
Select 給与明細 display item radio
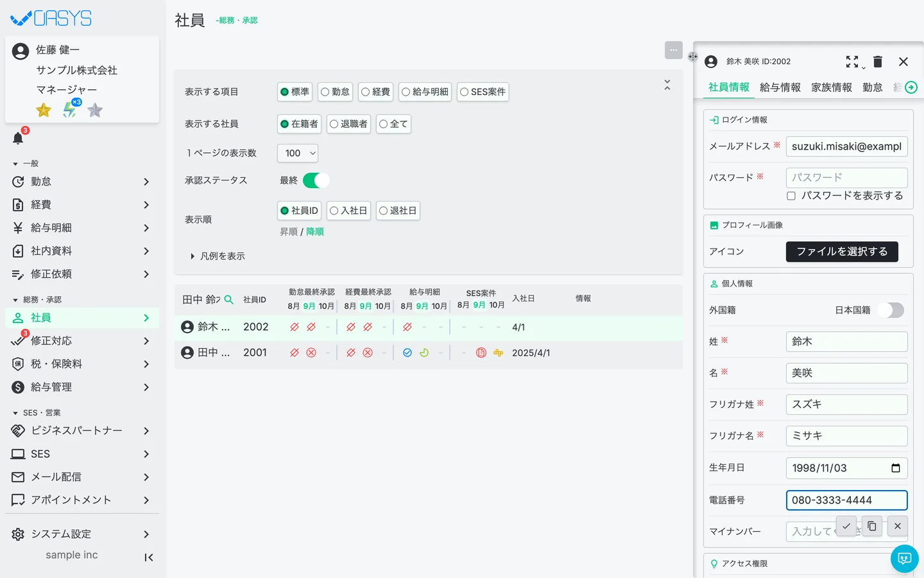[x=425, y=92]
